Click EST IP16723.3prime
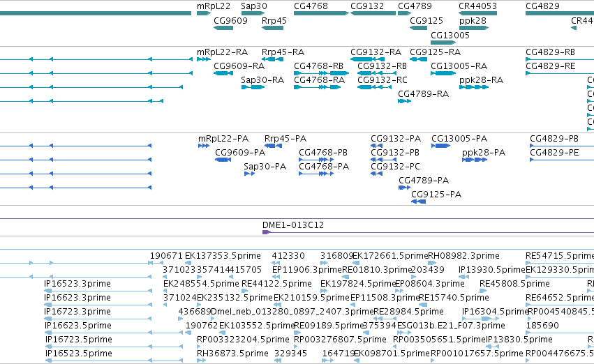The width and height of the screenshot is (594, 364). [98, 319]
